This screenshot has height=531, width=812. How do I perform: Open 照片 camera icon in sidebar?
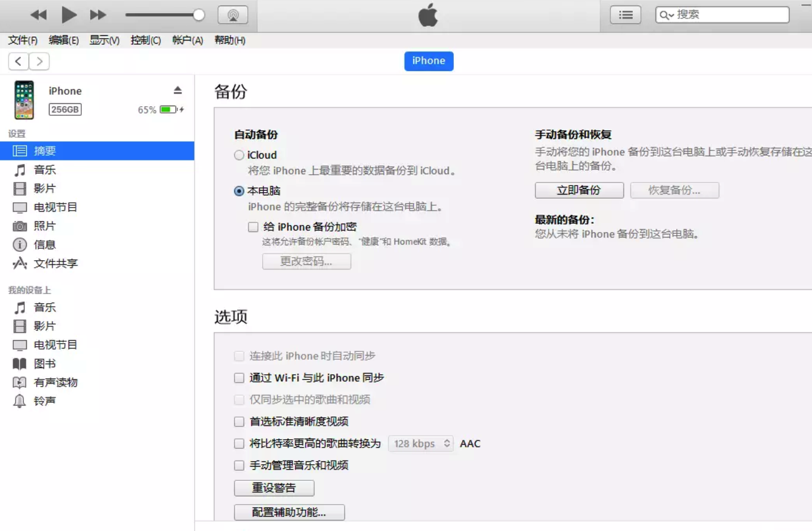(20, 226)
